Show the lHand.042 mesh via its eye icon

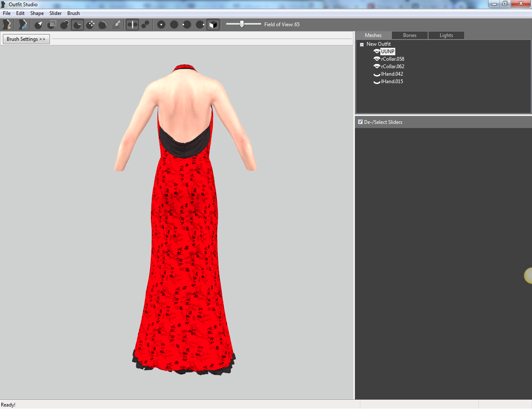click(x=377, y=74)
